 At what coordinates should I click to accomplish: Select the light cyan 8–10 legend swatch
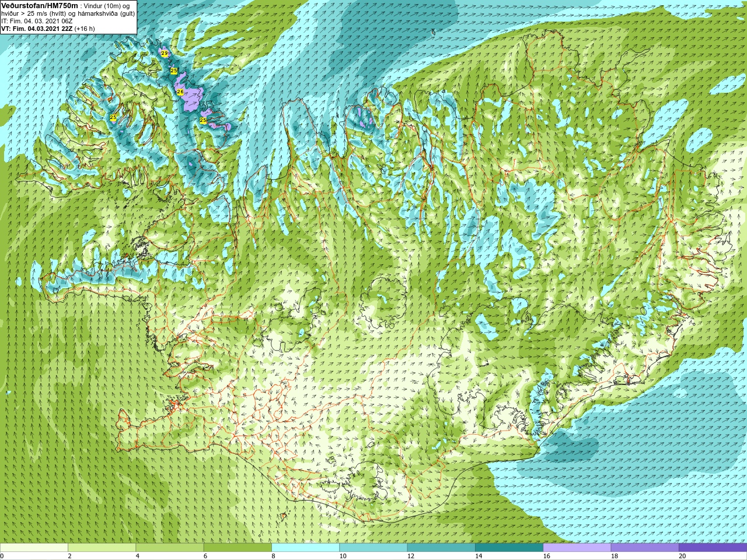click(x=305, y=548)
